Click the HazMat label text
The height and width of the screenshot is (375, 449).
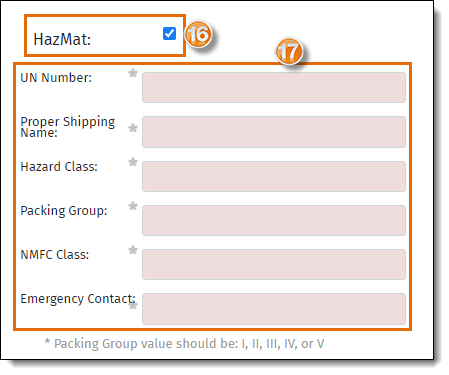(62, 39)
